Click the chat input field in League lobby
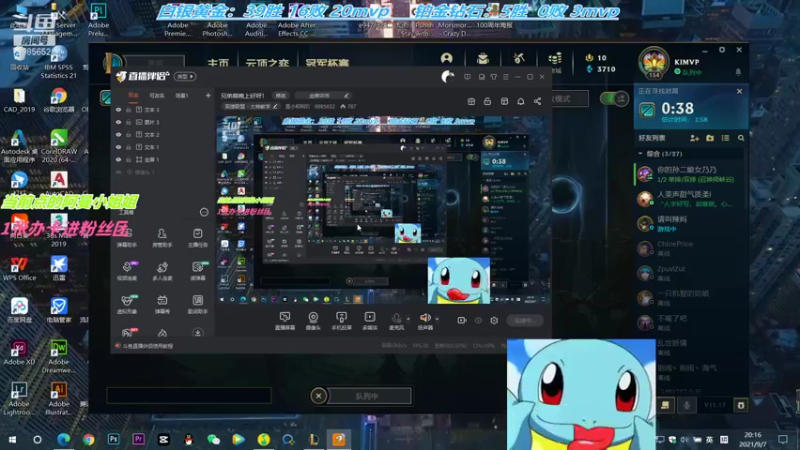The width and height of the screenshot is (800, 450). pos(189,395)
